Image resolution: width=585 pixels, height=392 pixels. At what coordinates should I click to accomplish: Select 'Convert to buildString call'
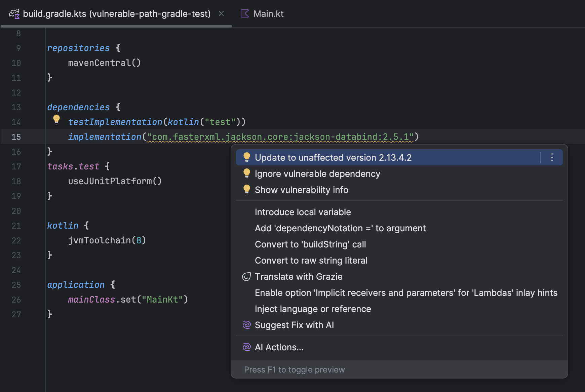click(x=310, y=244)
